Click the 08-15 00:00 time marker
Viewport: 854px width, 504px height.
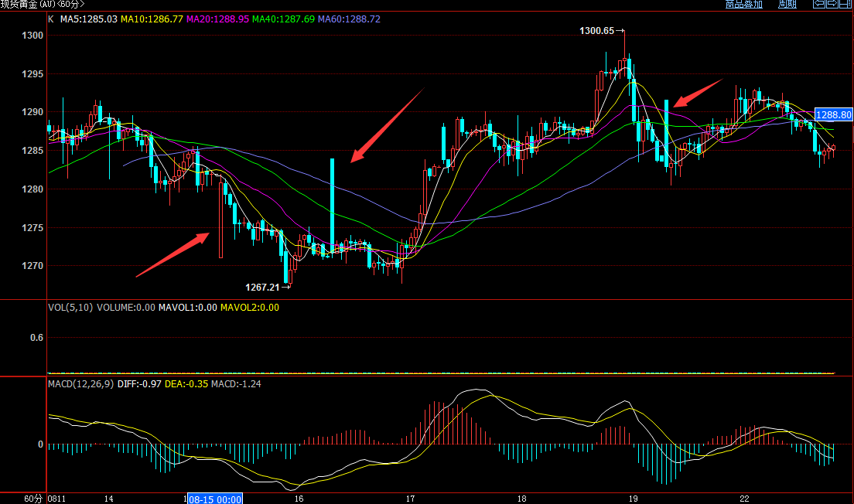coord(216,499)
